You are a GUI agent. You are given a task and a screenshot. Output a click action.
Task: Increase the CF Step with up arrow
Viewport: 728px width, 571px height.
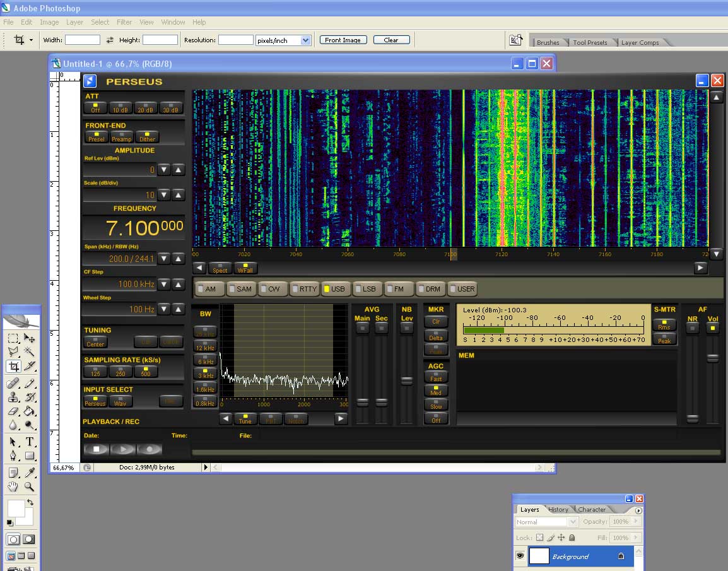(x=179, y=284)
